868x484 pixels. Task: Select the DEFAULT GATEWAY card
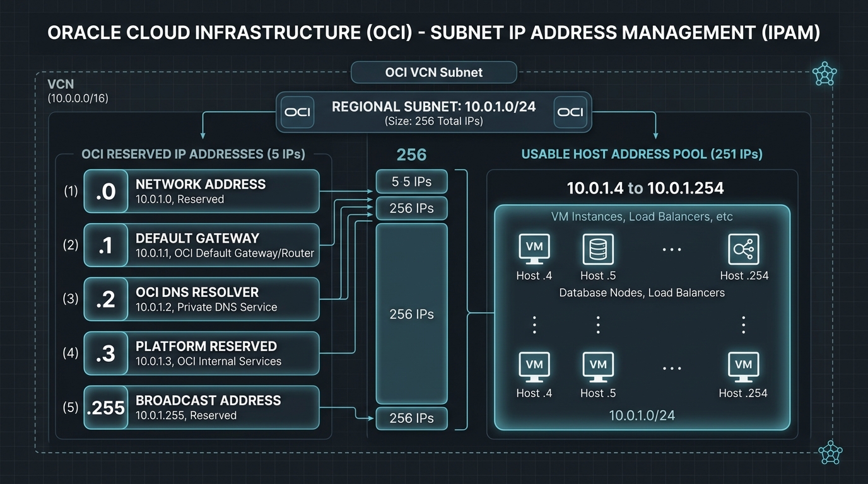point(202,245)
